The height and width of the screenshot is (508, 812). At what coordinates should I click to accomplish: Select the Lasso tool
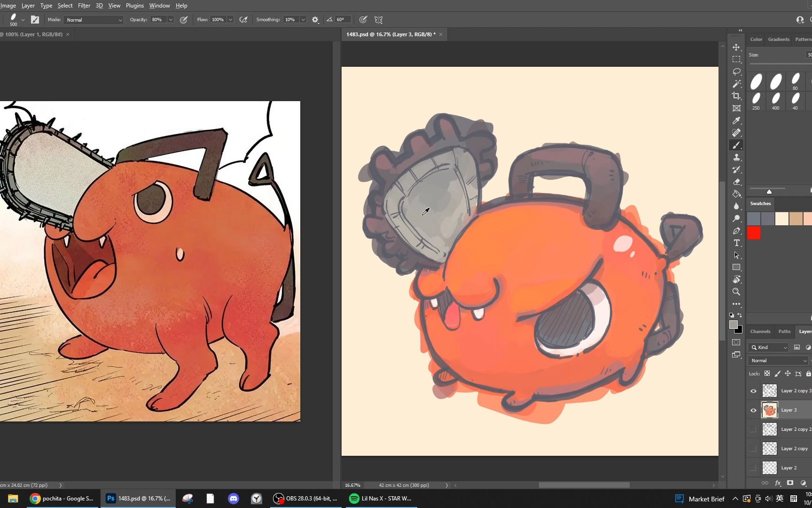[x=736, y=71]
